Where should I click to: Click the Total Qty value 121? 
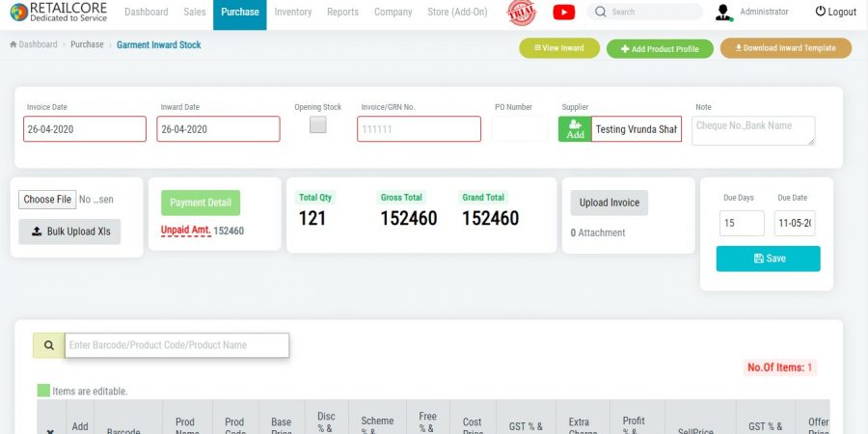pos(312,218)
